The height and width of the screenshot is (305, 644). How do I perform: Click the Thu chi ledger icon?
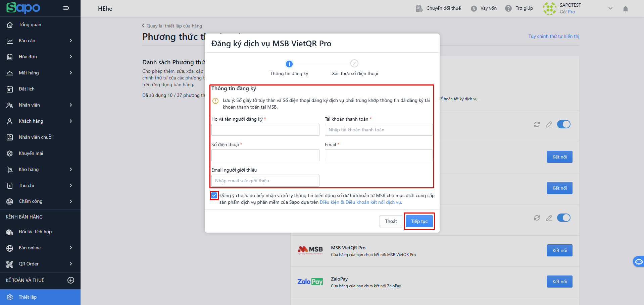point(10,185)
